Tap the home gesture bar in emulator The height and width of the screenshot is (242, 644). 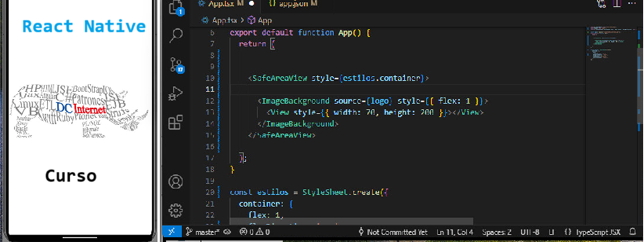80,238
